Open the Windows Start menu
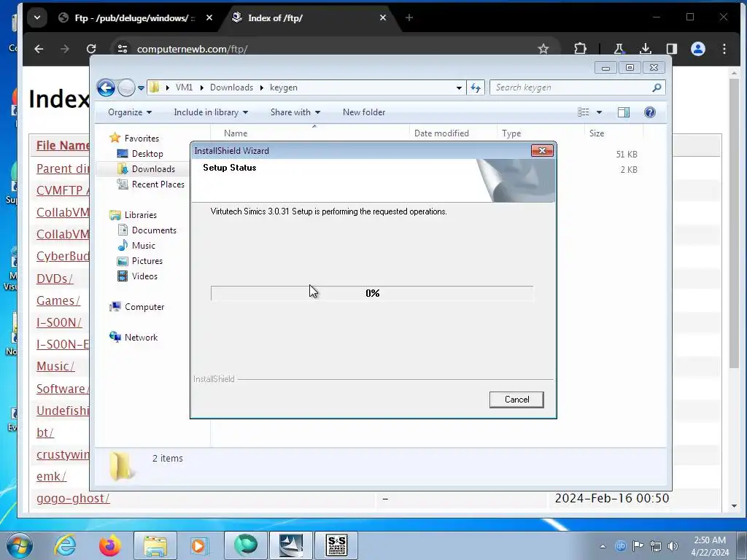Screen dimensions: 747x560 pos(19,545)
